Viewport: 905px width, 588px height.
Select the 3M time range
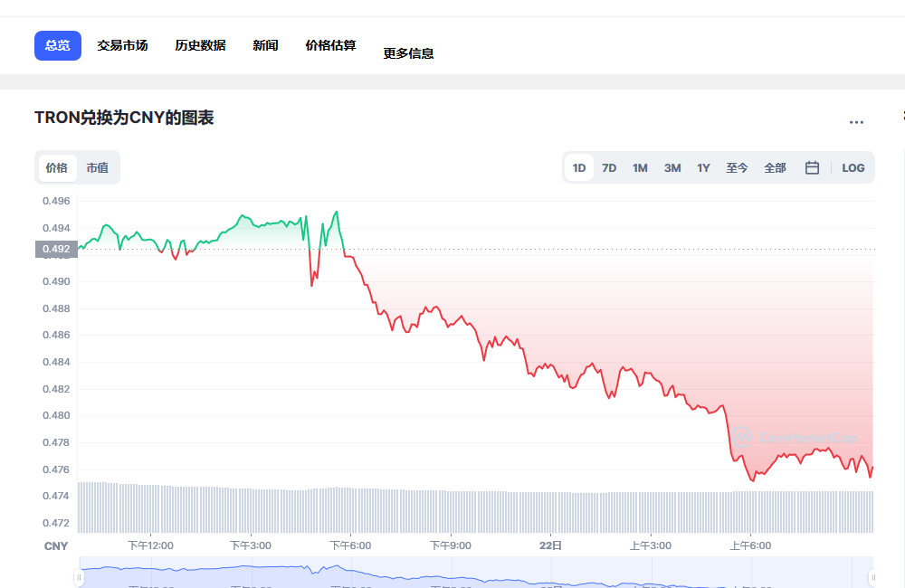pyautogui.click(x=672, y=168)
